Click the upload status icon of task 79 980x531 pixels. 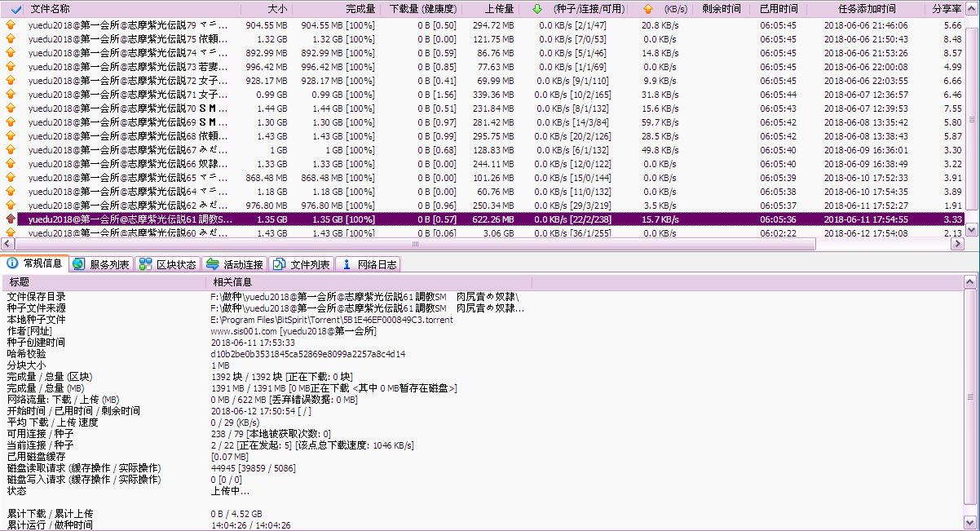(x=11, y=25)
